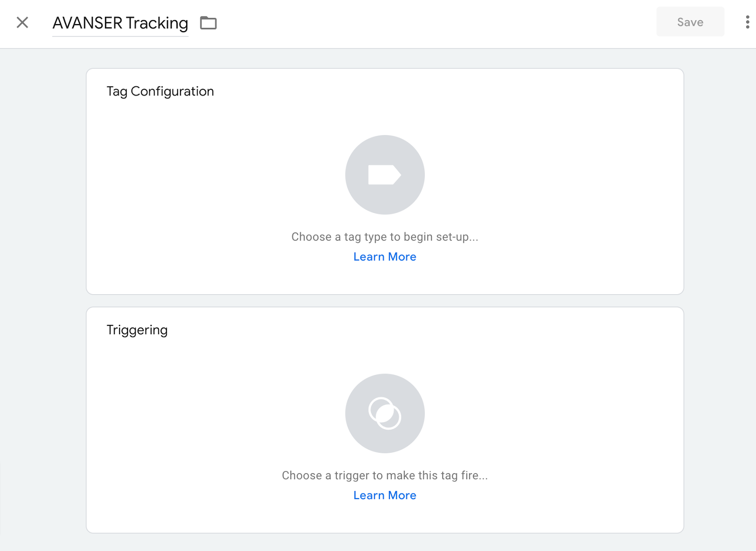Open the folder icon beside tag name
The image size is (756, 551).
(x=208, y=23)
